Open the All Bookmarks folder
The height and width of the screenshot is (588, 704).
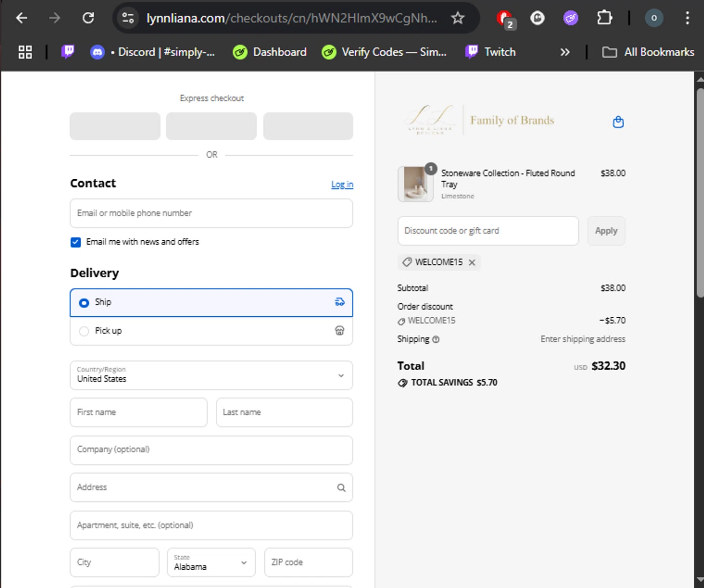click(648, 52)
